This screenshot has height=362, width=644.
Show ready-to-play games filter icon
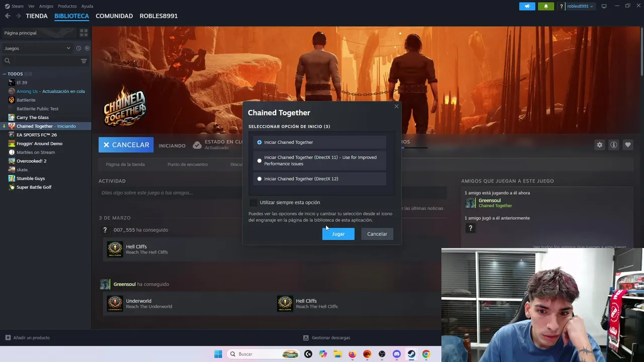tap(87, 48)
